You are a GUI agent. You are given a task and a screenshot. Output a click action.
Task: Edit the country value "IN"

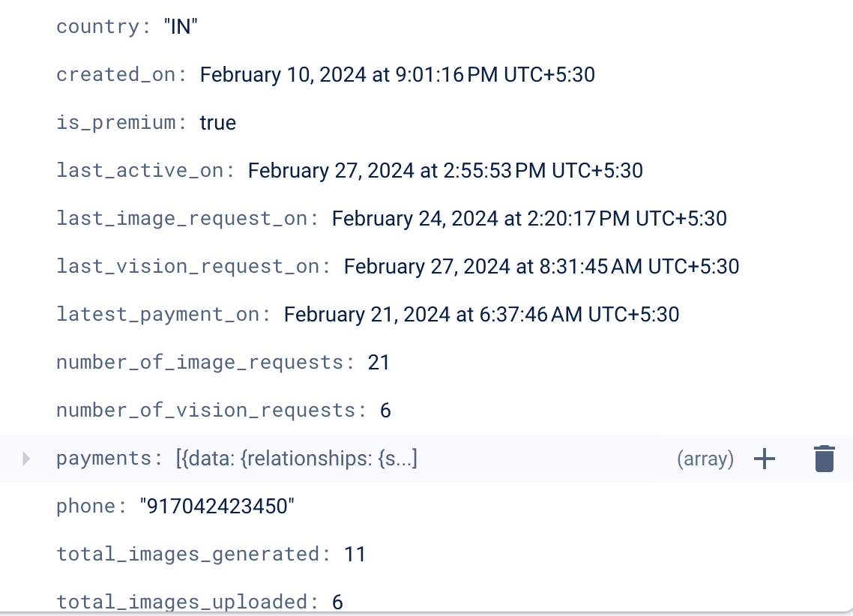pyautogui.click(x=180, y=27)
